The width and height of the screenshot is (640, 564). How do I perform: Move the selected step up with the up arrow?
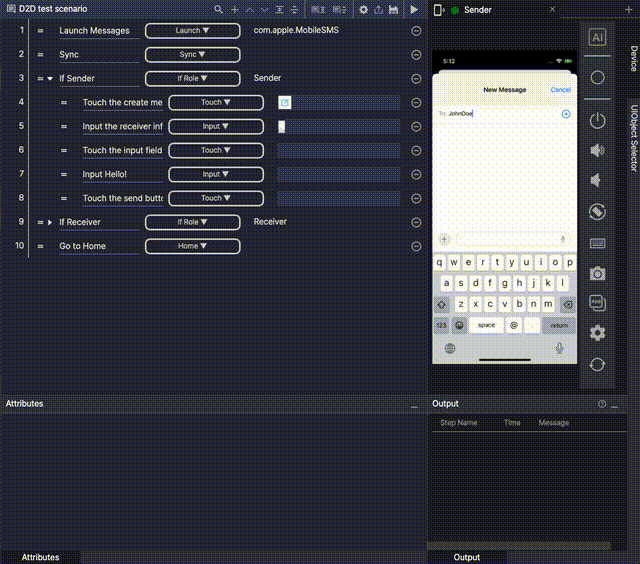click(250, 9)
